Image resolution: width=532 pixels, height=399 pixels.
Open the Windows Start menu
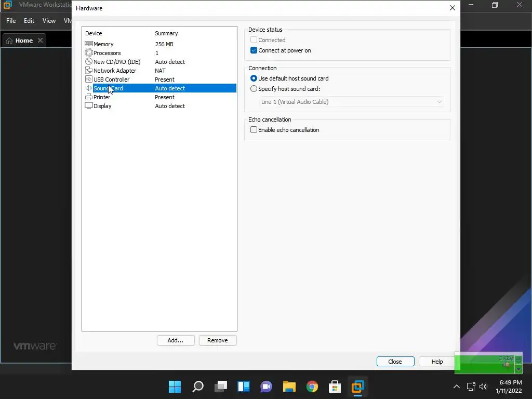tap(175, 387)
